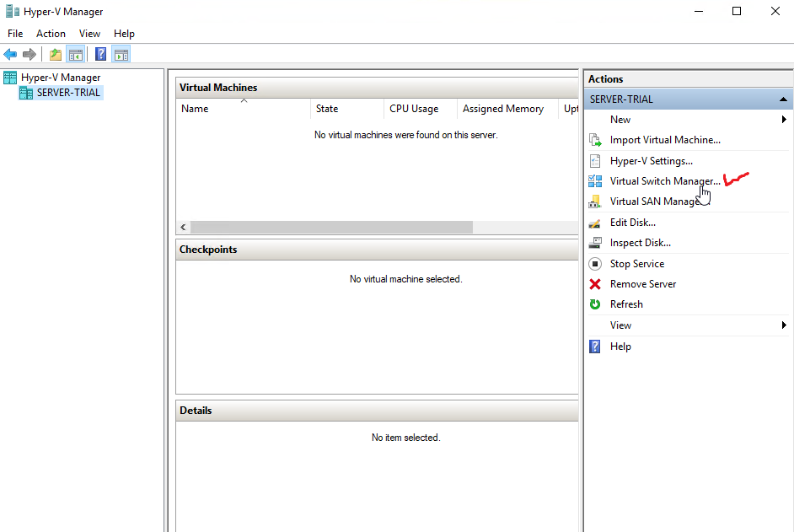Click the Forward arrow in the toolbar
This screenshot has height=532, width=794.
(30, 54)
